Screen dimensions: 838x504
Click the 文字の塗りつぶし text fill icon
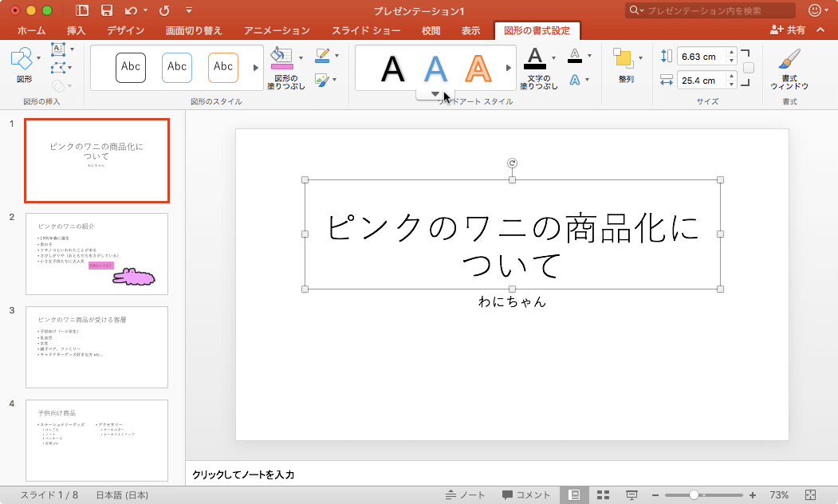click(535, 59)
